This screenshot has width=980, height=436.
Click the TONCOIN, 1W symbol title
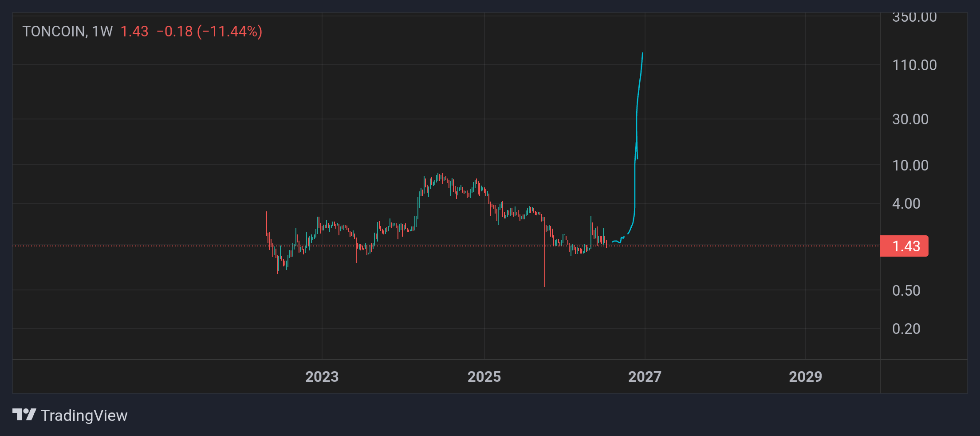[x=67, y=32]
